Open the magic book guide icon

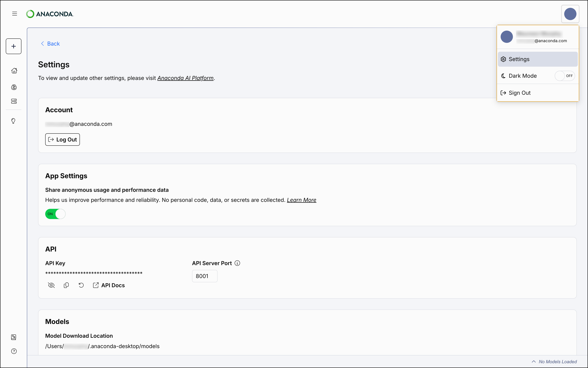tap(14, 337)
